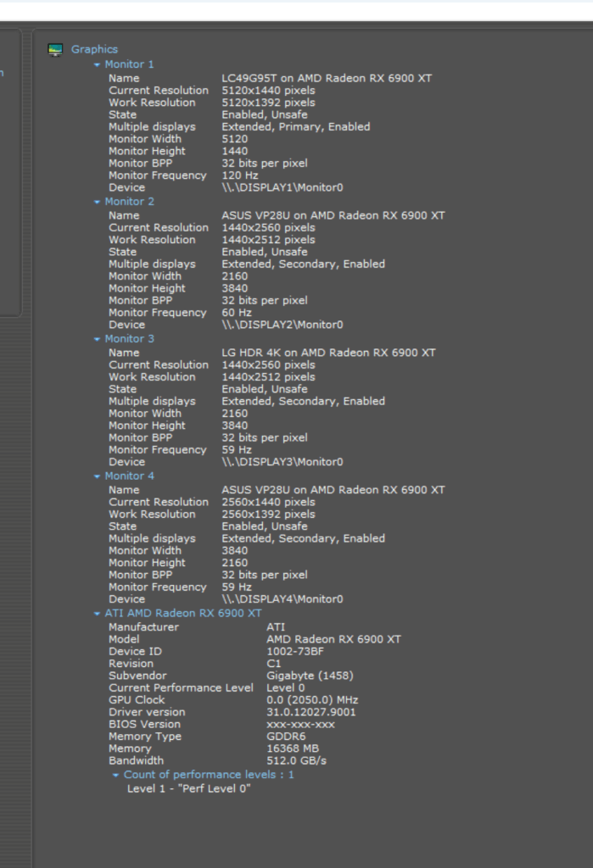This screenshot has height=868, width=593.
Task: Select Subvendor Gigabyte (1458) value
Action: [x=310, y=676]
